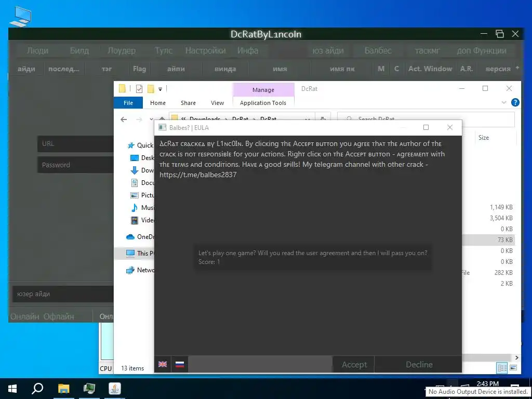
Task: Select the file row sized 73 KB
Action: (488, 240)
